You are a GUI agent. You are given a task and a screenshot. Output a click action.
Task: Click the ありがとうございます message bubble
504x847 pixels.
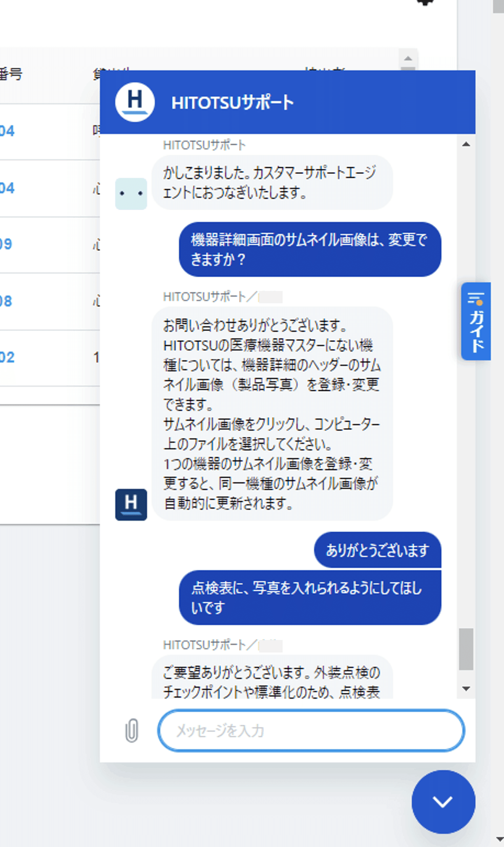378,550
